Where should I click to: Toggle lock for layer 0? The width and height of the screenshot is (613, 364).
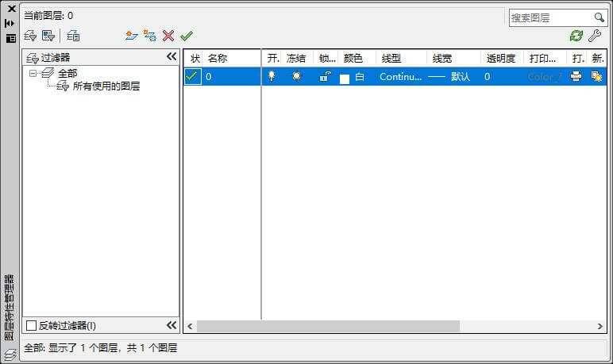[x=326, y=76]
